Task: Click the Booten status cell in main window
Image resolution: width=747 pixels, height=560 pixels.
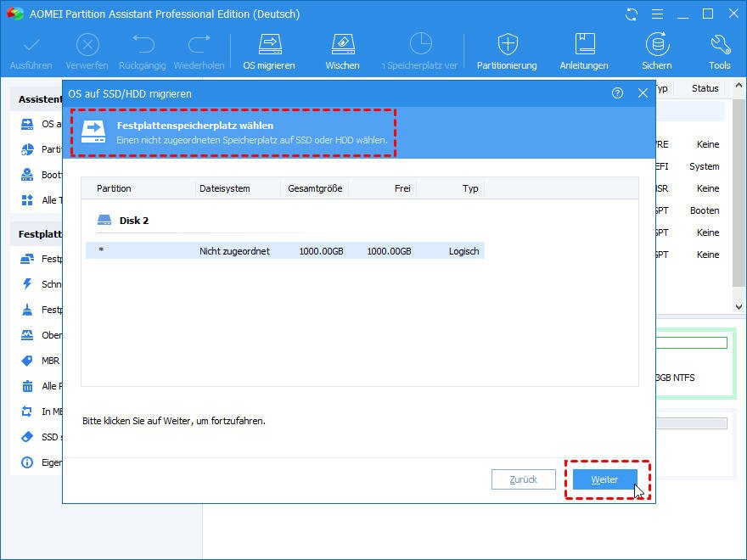Action: [x=705, y=210]
